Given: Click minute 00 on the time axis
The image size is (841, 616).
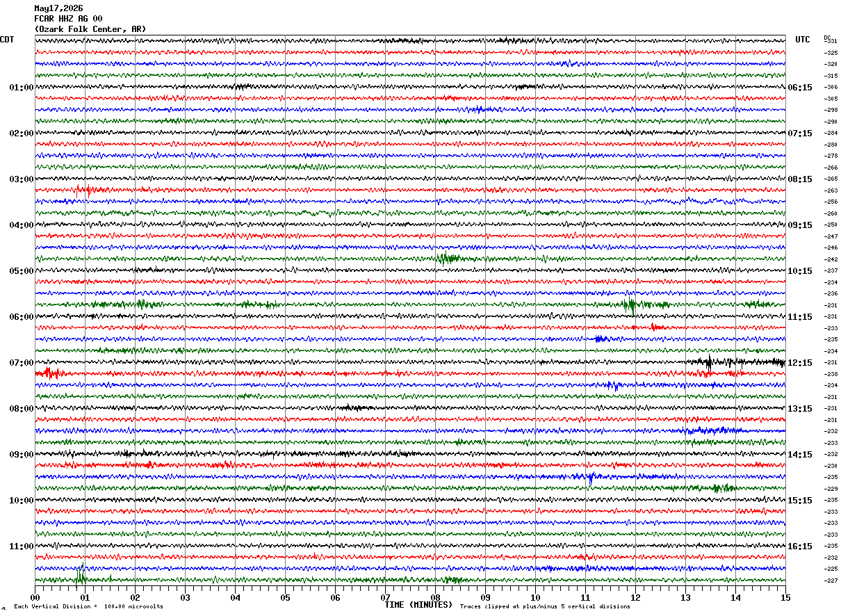Looking at the screenshot, I should [x=35, y=597].
